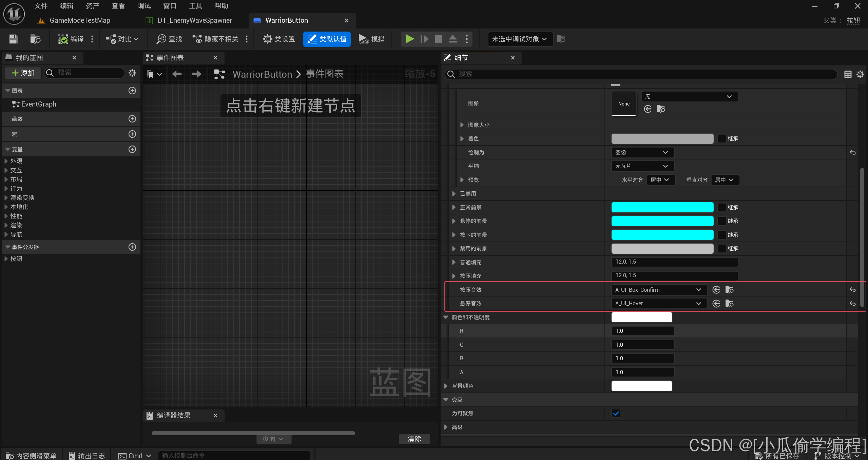Select 按压音效 dropdown A_UI_Box_Confirm
The image size is (868, 460).
(x=657, y=289)
